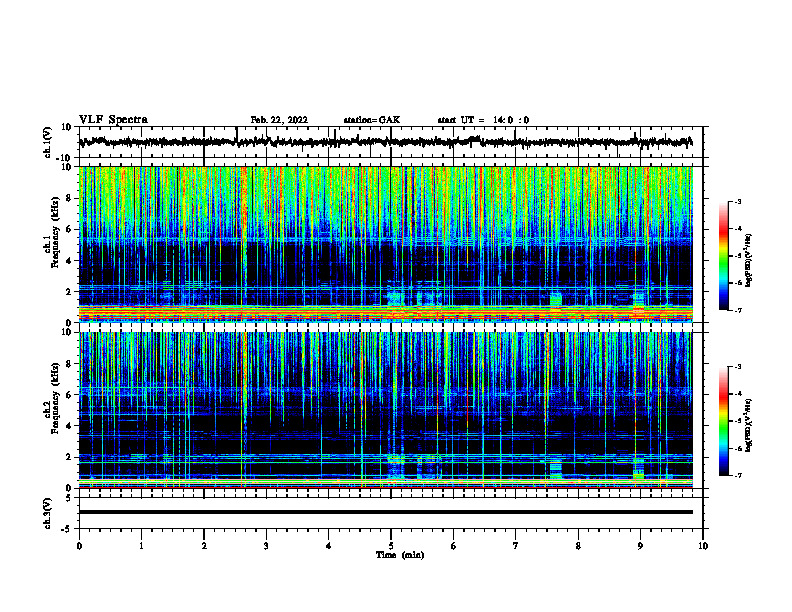Click the ch.1 voltage waveform trace

coord(385,142)
